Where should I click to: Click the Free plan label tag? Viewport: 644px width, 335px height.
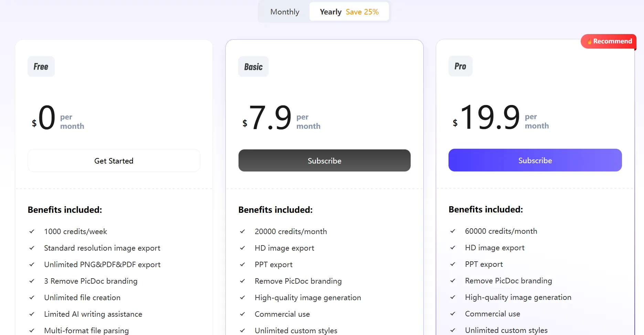41,66
